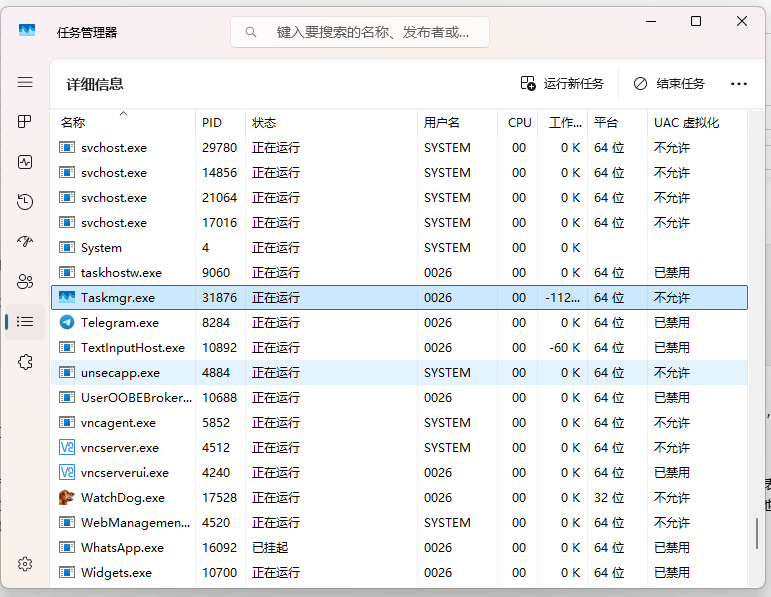Switch to the Processes page icon
Image resolution: width=771 pixels, height=597 pixels.
pyautogui.click(x=25, y=122)
